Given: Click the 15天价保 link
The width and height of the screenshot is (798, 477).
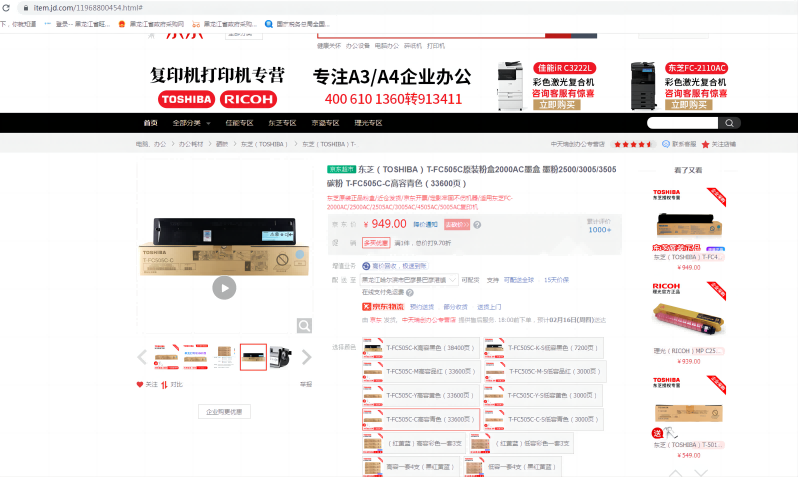Looking at the screenshot, I should (x=556, y=280).
